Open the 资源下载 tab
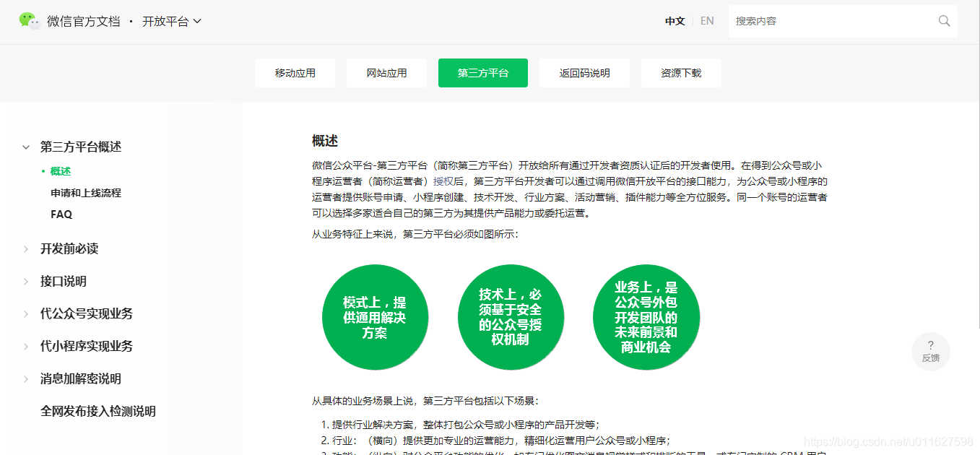 pyautogui.click(x=681, y=73)
